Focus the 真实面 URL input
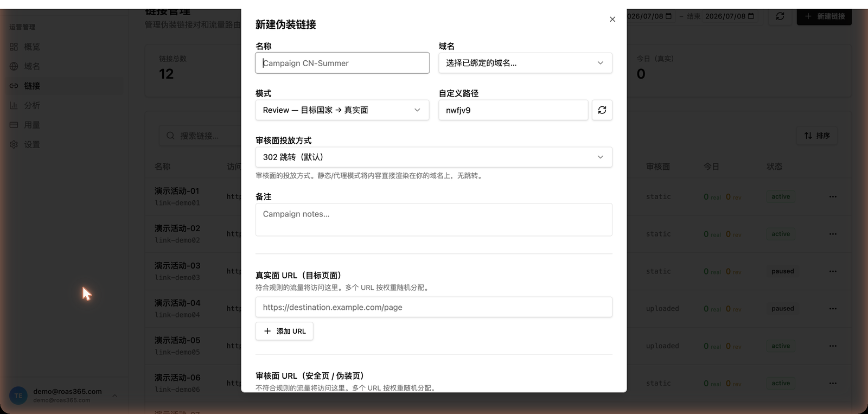 pos(434,307)
